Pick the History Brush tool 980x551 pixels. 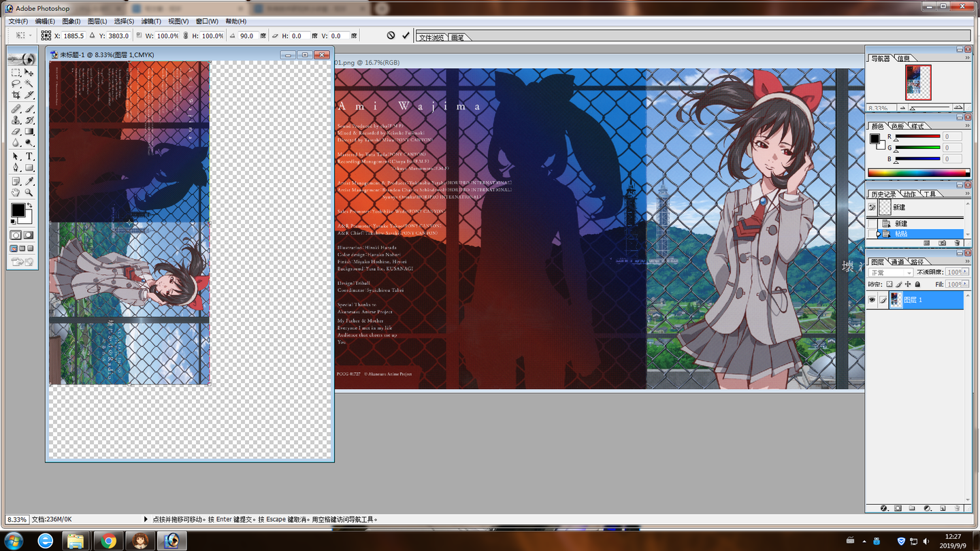(29, 120)
